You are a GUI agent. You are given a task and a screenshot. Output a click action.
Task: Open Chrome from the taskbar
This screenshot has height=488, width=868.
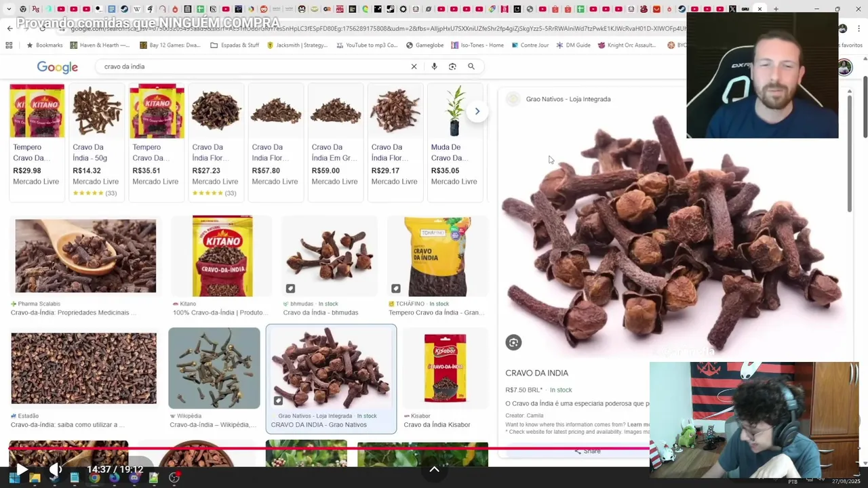[94, 479]
